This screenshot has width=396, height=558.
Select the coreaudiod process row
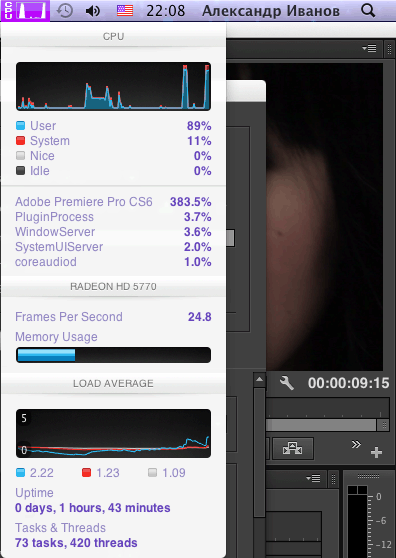point(113,262)
